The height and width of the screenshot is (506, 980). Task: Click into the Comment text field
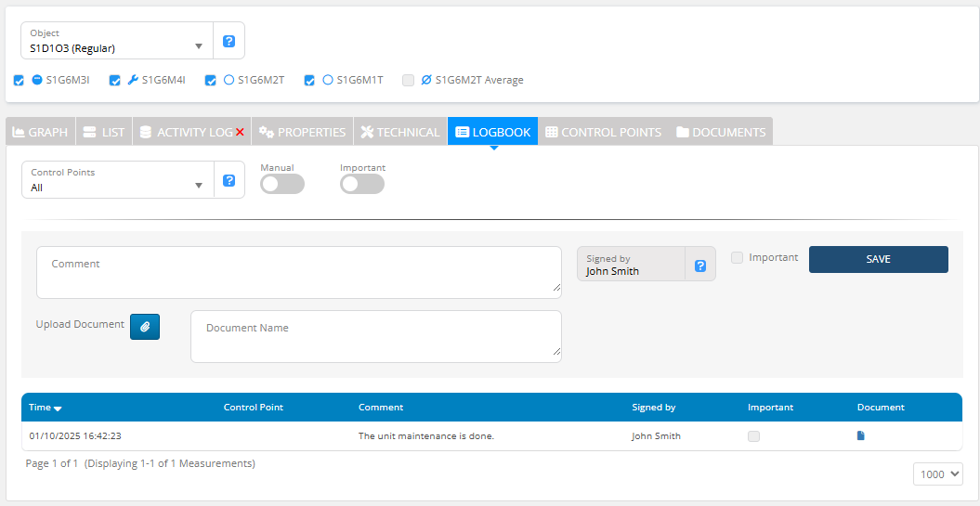(298, 272)
